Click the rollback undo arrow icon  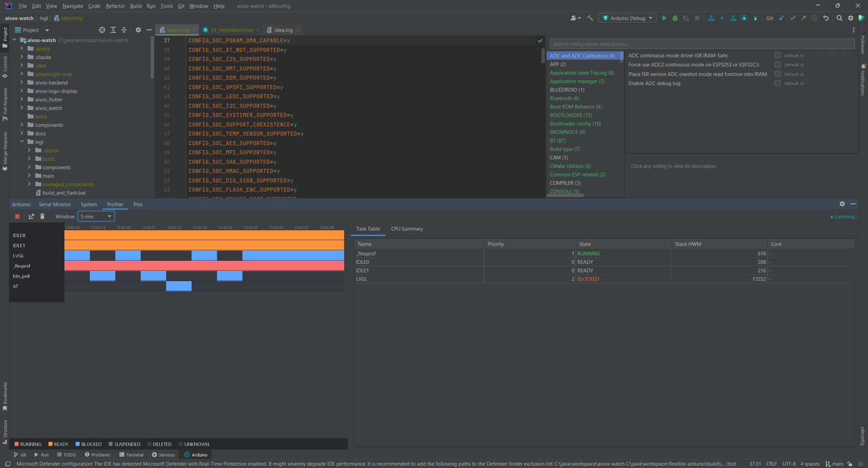click(826, 18)
